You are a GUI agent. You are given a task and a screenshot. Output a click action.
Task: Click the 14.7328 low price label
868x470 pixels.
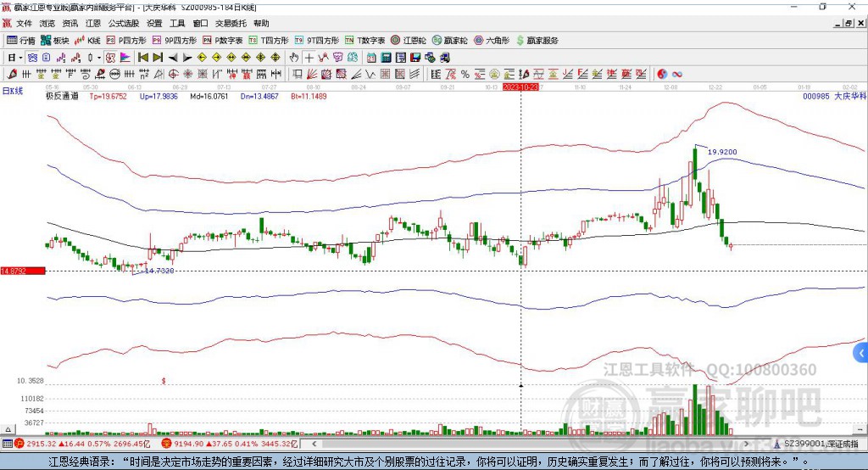click(159, 271)
